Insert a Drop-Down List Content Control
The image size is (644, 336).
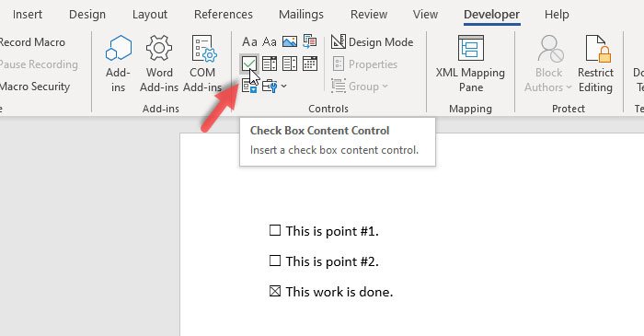pyautogui.click(x=290, y=64)
